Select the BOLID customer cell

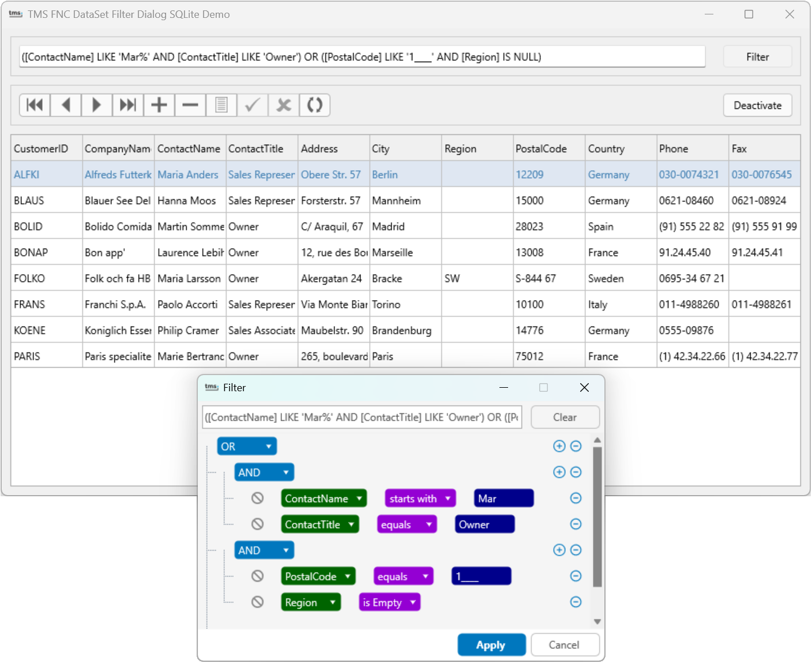click(x=47, y=226)
